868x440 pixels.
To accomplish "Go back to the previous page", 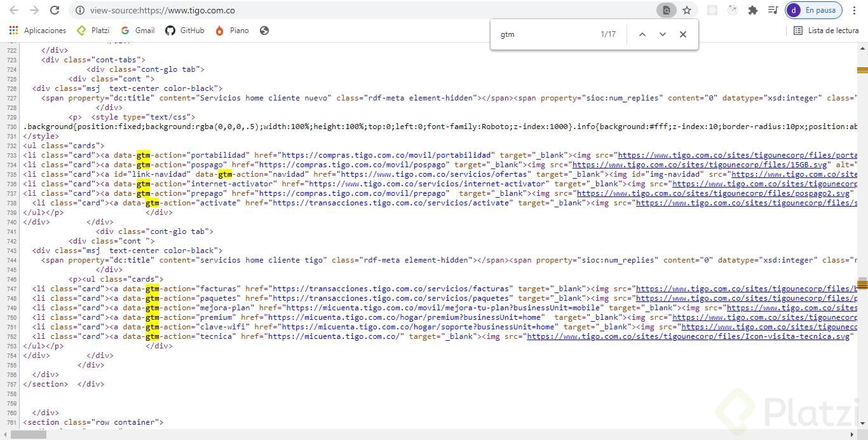I will point(14,10).
